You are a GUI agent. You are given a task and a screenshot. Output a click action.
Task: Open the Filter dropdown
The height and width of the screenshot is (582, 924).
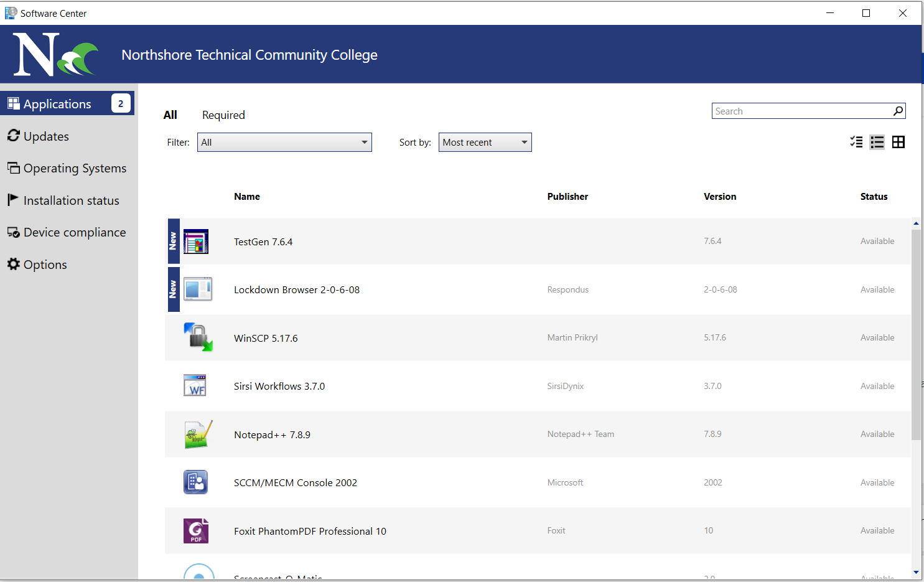[x=284, y=142]
